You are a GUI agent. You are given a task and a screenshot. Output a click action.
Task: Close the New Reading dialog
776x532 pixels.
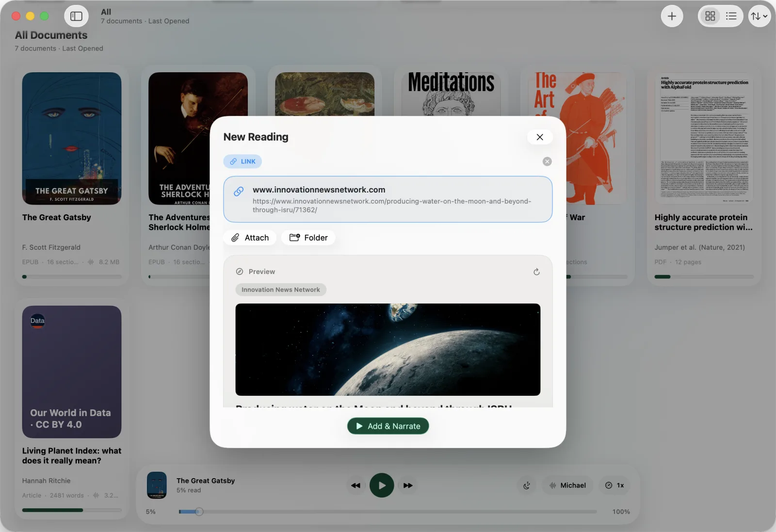(x=540, y=137)
